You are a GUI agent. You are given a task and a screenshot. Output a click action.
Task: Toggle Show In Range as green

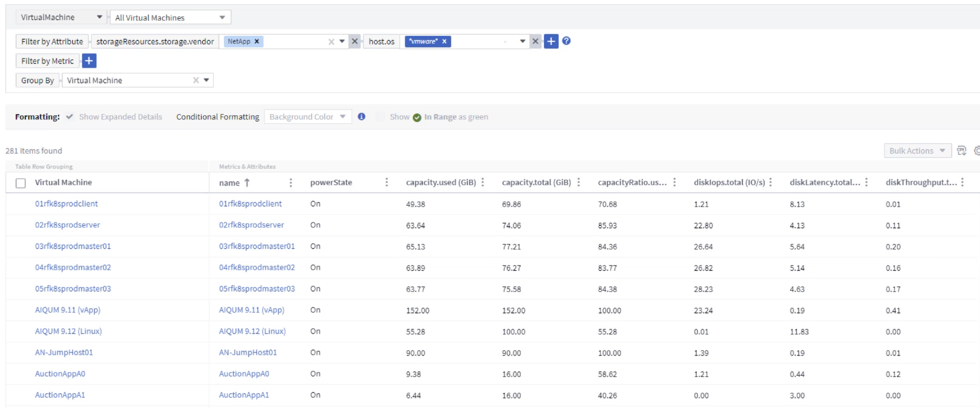381,117
